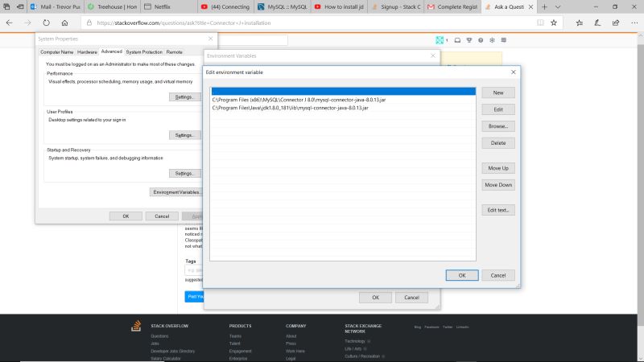Click the Delete button
This screenshot has width=644, height=362.
coord(498,143)
